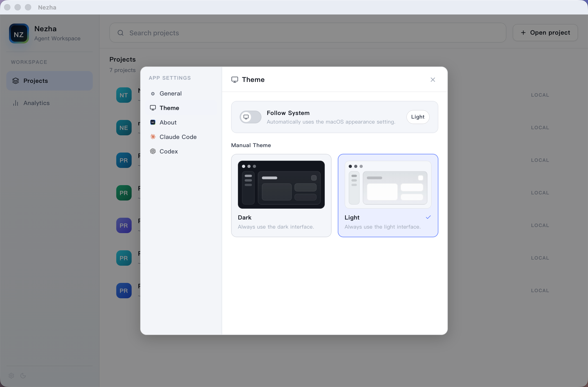Click the Open project button

[x=545, y=32]
